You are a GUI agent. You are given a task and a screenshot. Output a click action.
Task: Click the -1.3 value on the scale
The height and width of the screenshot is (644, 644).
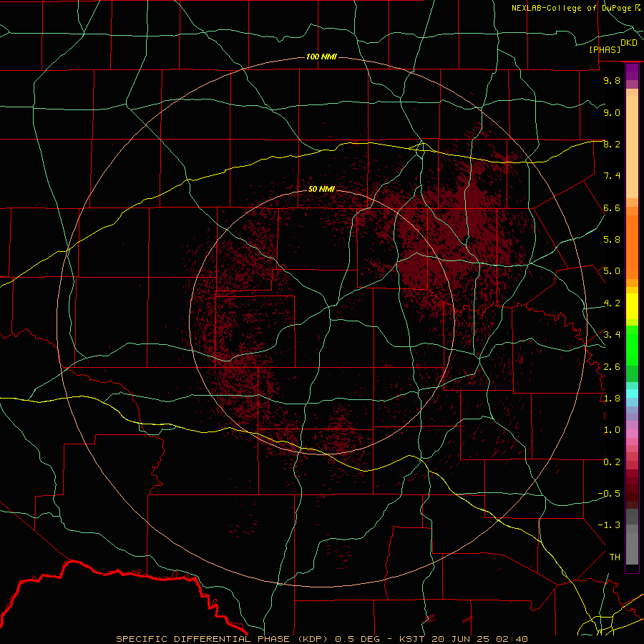pyautogui.click(x=609, y=525)
